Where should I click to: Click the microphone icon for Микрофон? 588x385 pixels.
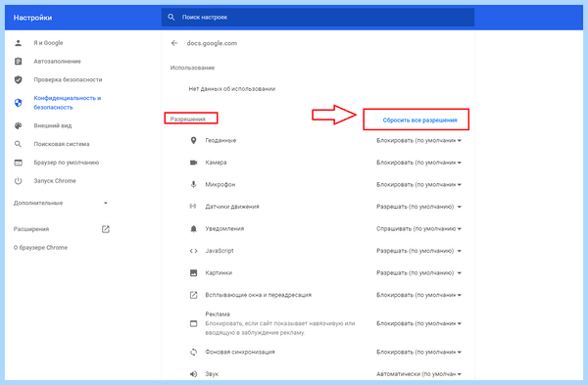[193, 184]
